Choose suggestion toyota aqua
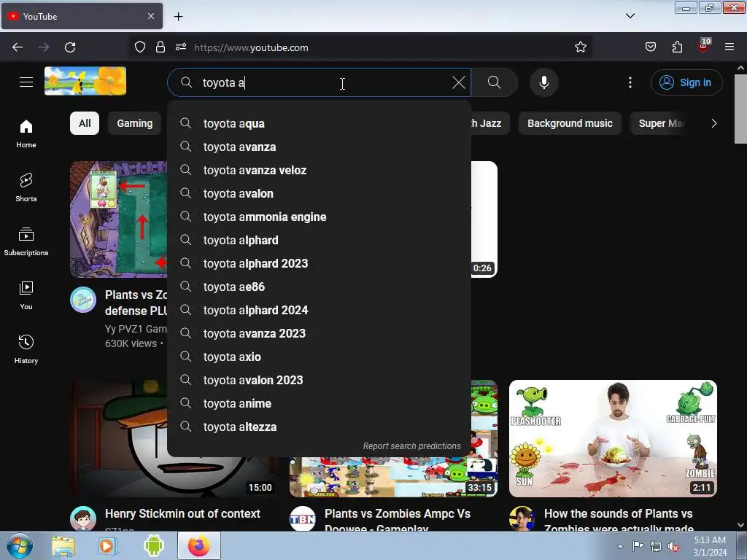 (319, 123)
